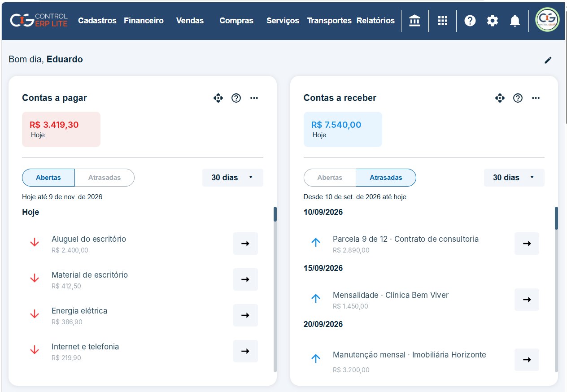Select Atrasadas in Contas a pagar
567x392 pixels.
[105, 178]
